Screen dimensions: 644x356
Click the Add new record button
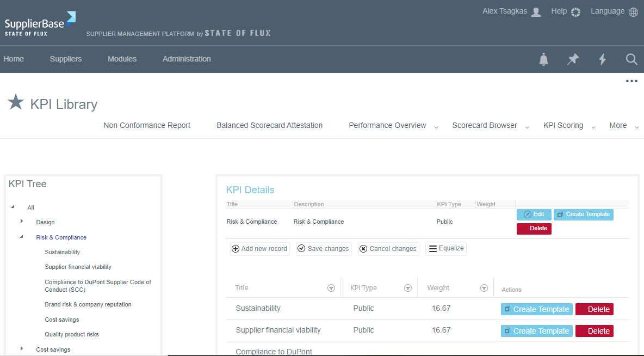259,248
